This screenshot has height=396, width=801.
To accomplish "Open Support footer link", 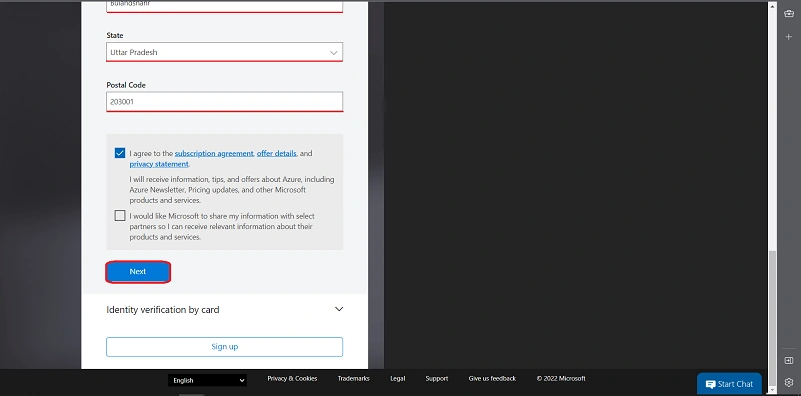I will coord(437,379).
